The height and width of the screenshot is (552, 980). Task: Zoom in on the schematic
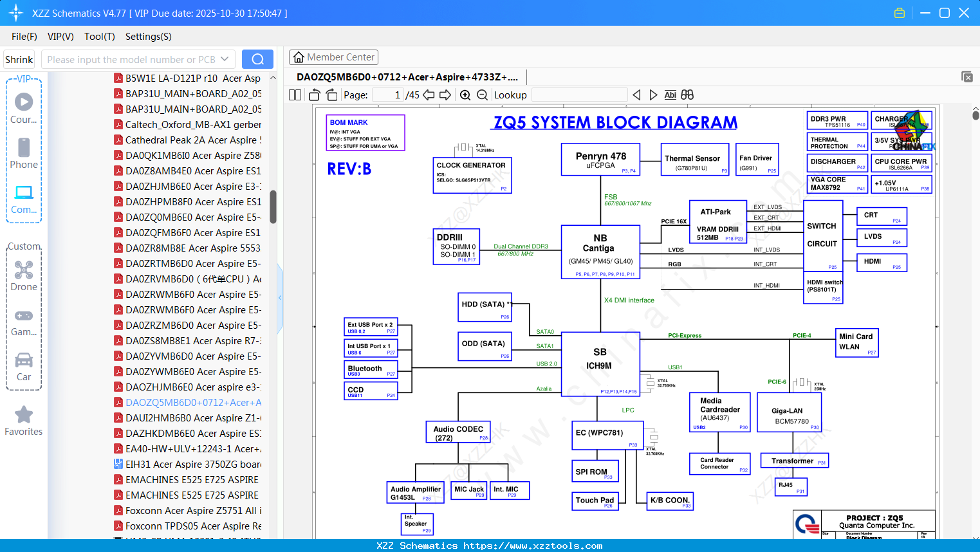click(465, 95)
